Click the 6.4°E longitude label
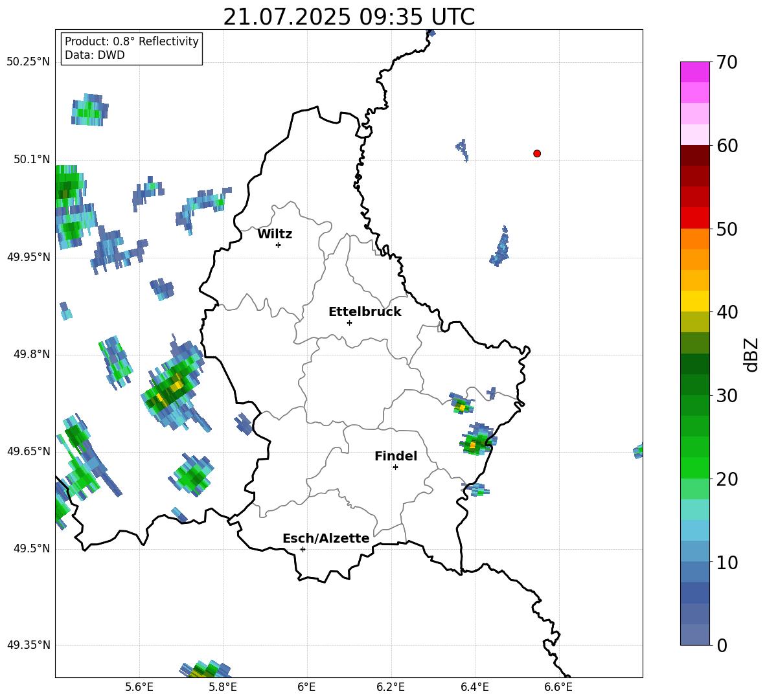767x700 pixels. (474, 687)
